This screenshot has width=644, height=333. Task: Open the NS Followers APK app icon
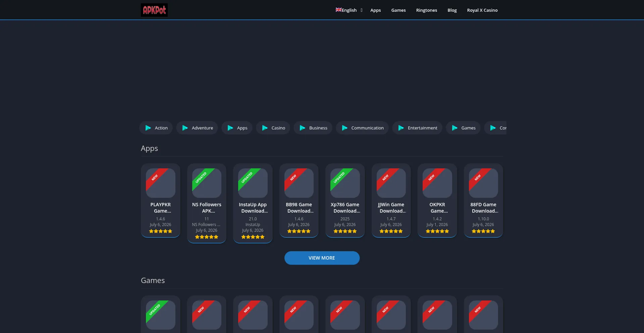(x=207, y=183)
